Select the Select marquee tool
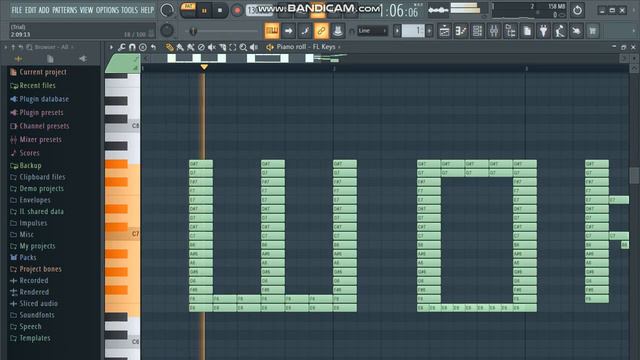The width and height of the screenshot is (640, 360). point(233,47)
